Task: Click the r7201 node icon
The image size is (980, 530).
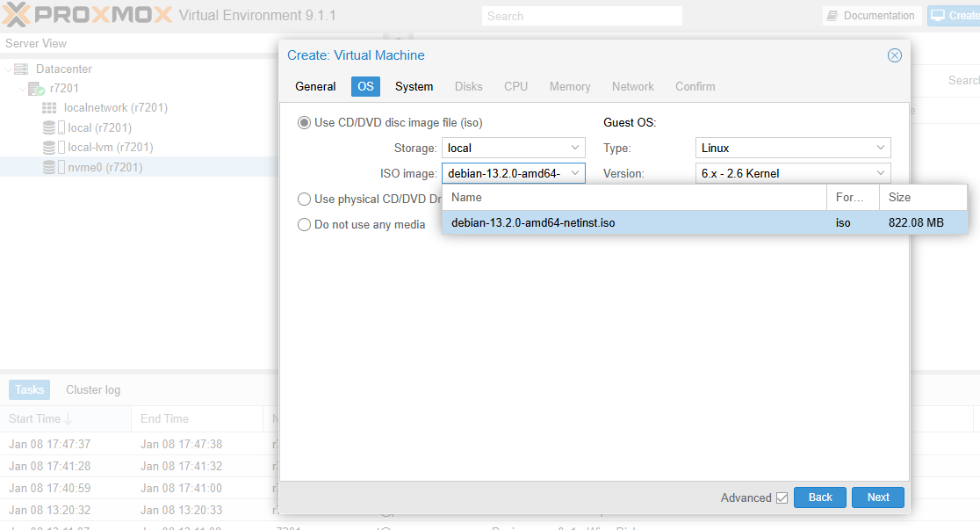Action: [x=36, y=89]
